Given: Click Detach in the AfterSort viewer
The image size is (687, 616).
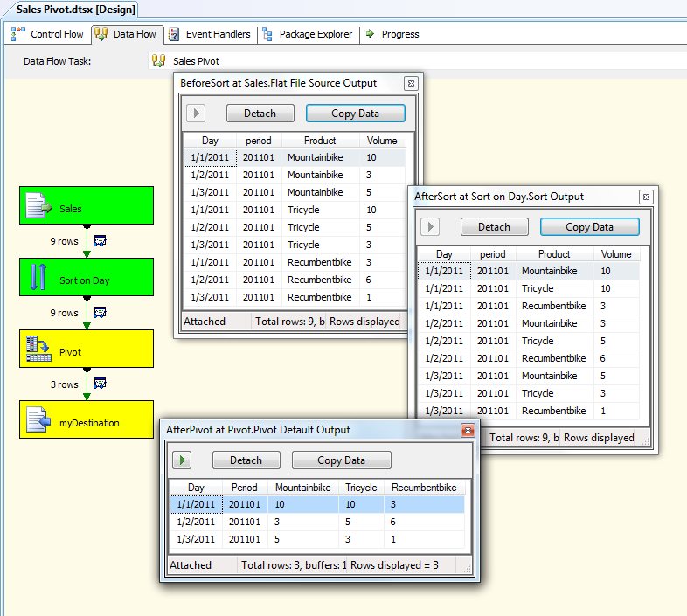Looking at the screenshot, I should (495, 227).
